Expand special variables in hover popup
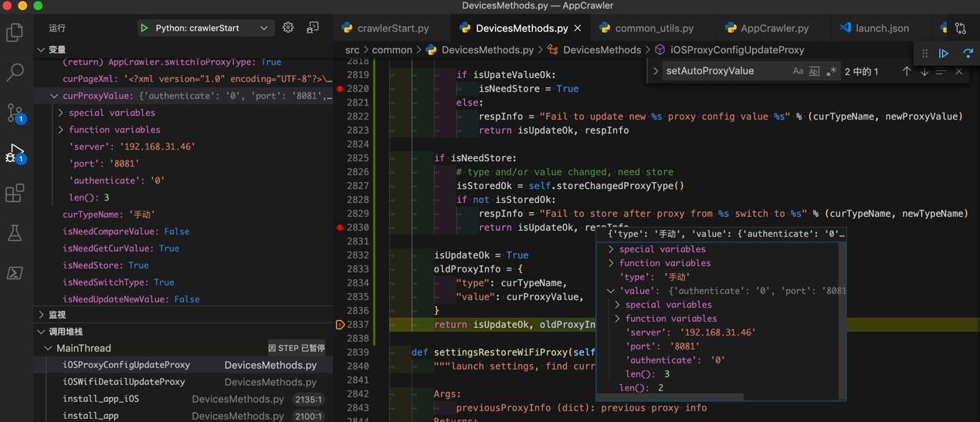Viewport: 980px width, 422px height. point(611,249)
